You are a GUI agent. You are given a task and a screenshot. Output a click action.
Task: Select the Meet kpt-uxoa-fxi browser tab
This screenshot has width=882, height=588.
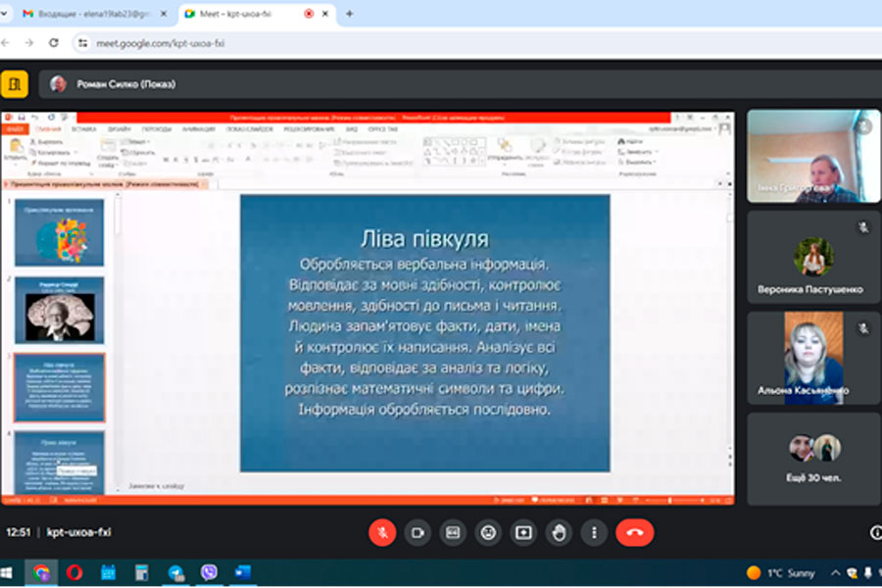[248, 14]
